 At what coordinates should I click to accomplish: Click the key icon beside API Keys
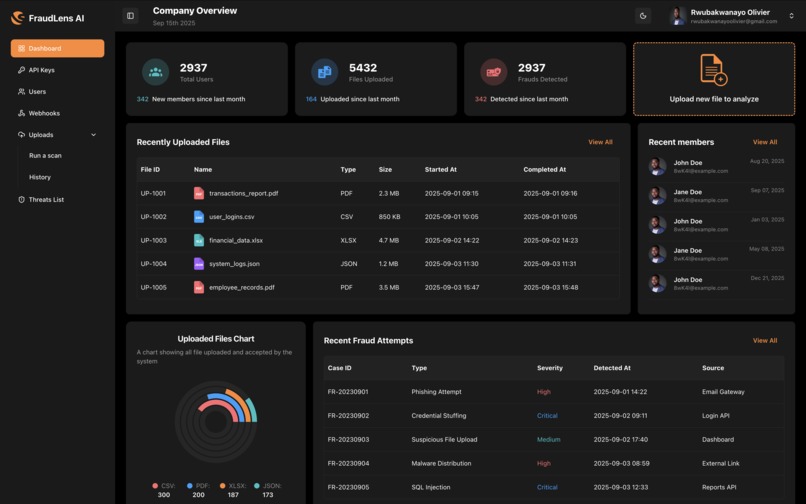coord(21,70)
